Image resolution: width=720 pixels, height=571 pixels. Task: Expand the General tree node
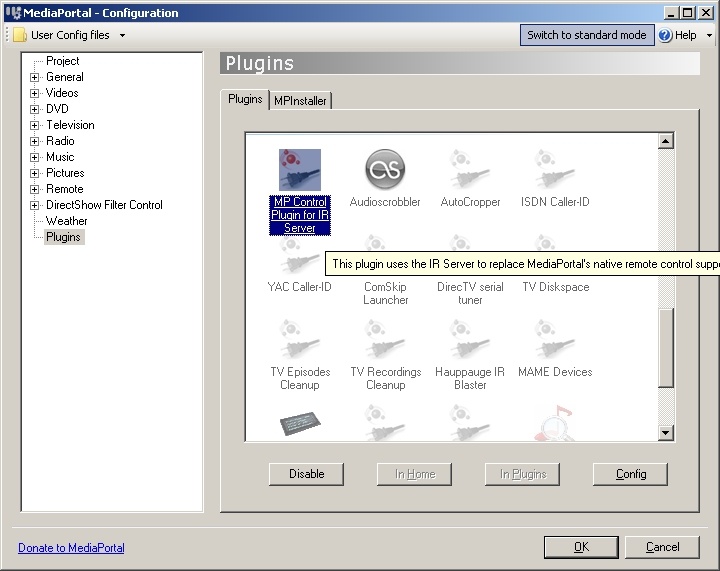pyautogui.click(x=34, y=77)
